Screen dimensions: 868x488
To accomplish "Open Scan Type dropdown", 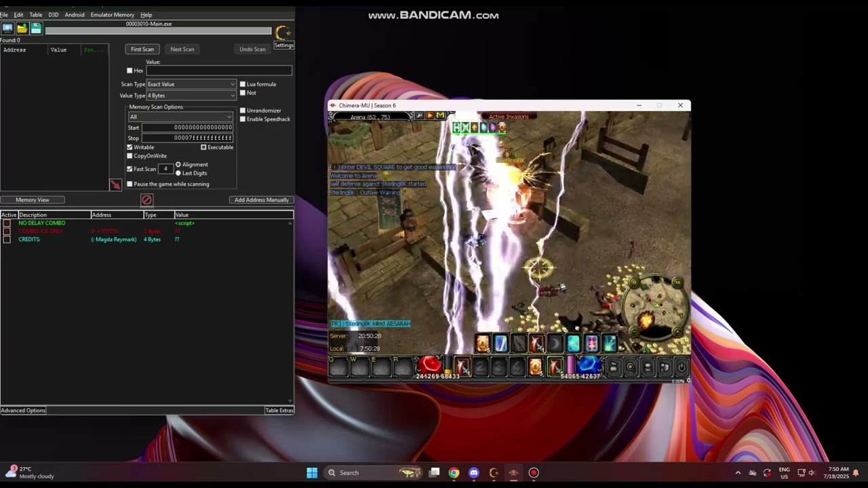I will [x=191, y=84].
